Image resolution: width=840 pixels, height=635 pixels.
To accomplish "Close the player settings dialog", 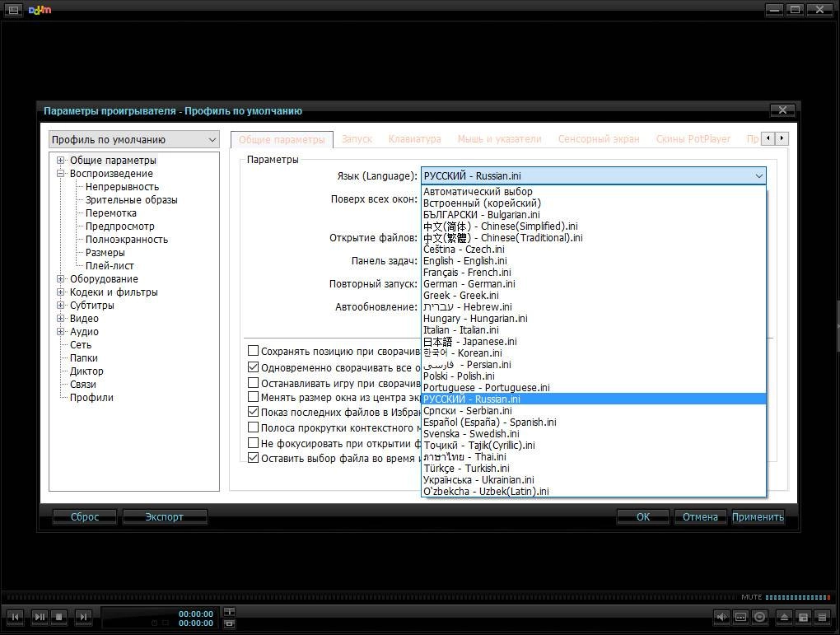I will coord(782,110).
